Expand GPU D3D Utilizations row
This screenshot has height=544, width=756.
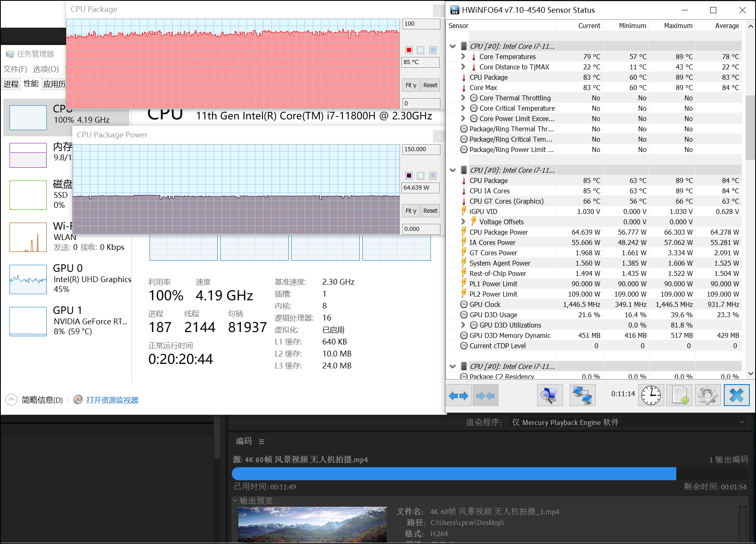(x=463, y=325)
